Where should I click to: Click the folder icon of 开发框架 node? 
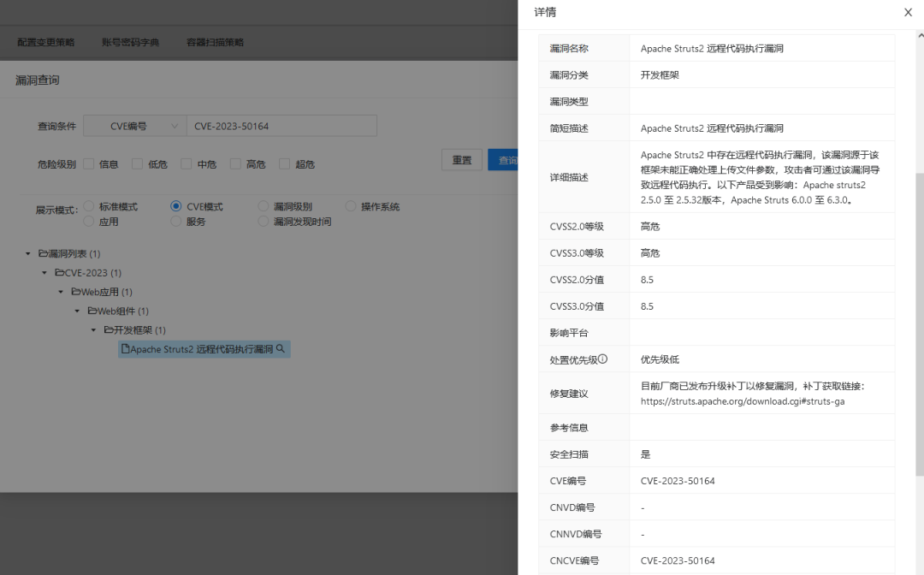click(x=109, y=330)
